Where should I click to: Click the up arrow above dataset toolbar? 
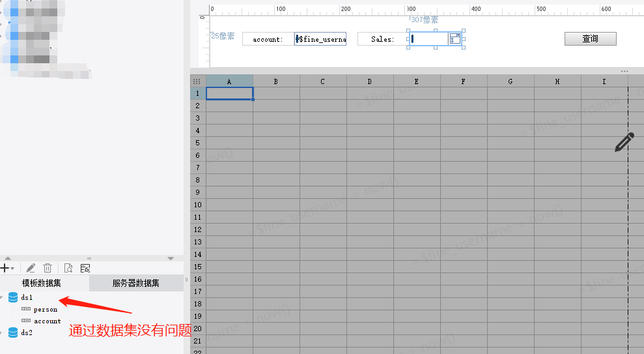tap(8, 259)
